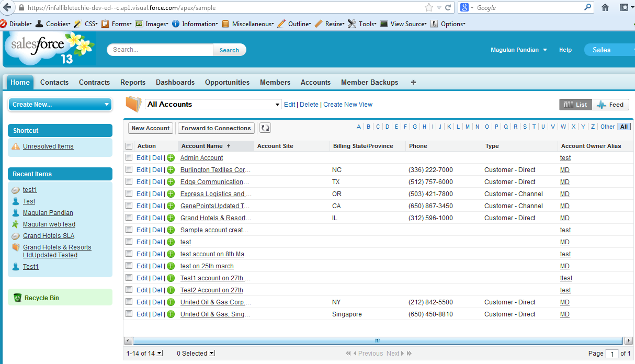This screenshot has height=364, width=635.
Task: Click the browser home icon
Action: click(x=605, y=8)
